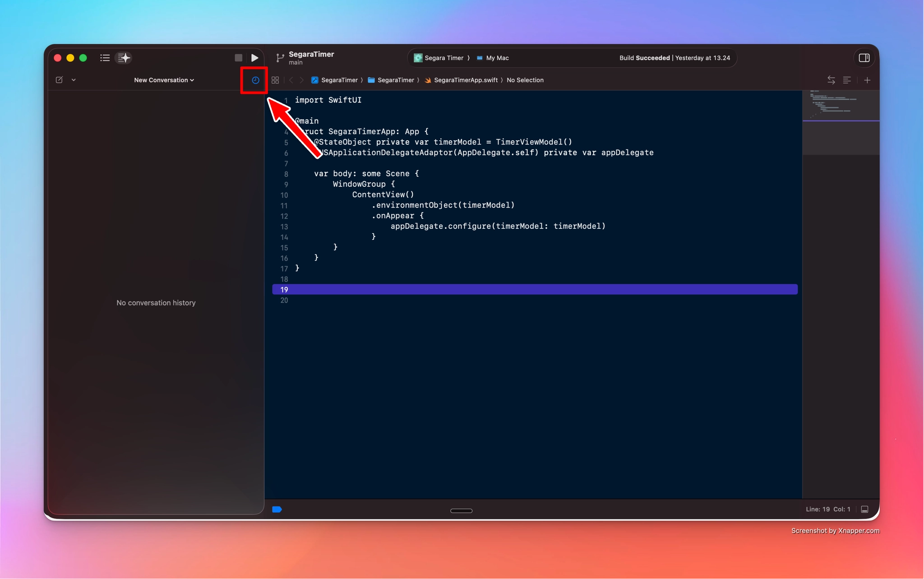The image size is (924, 579).
Task: Open the Build Succeeded activity status
Action: tap(675, 58)
